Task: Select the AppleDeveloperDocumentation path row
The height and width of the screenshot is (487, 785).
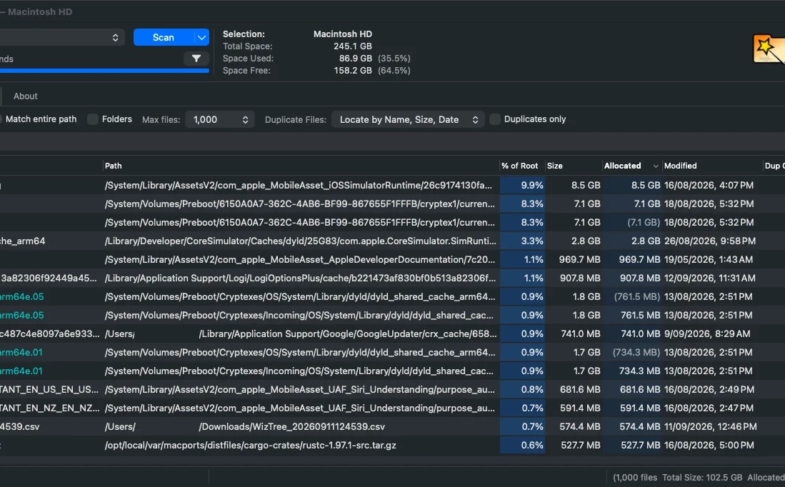Action: [299, 259]
